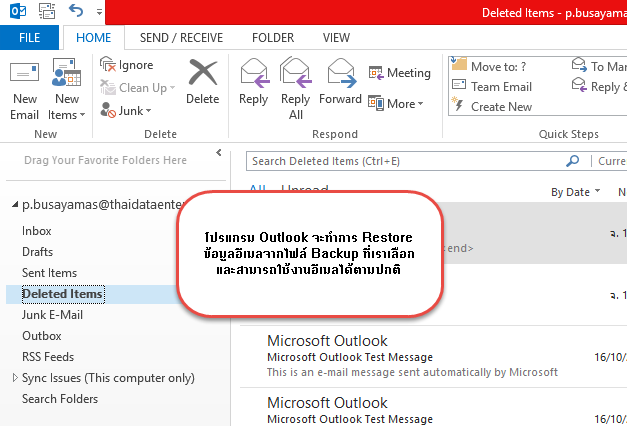Click Send/Receive All Folders quick access icon

[x=47, y=11]
